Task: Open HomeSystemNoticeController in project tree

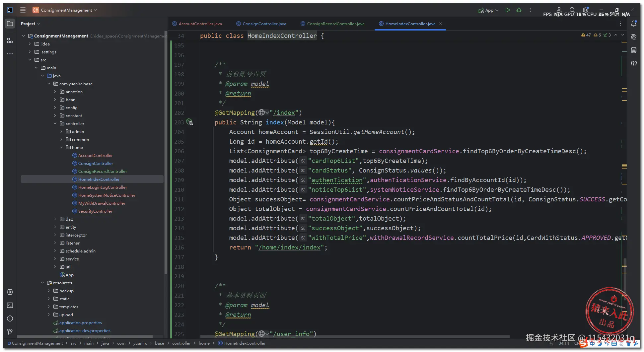Action: click(107, 195)
